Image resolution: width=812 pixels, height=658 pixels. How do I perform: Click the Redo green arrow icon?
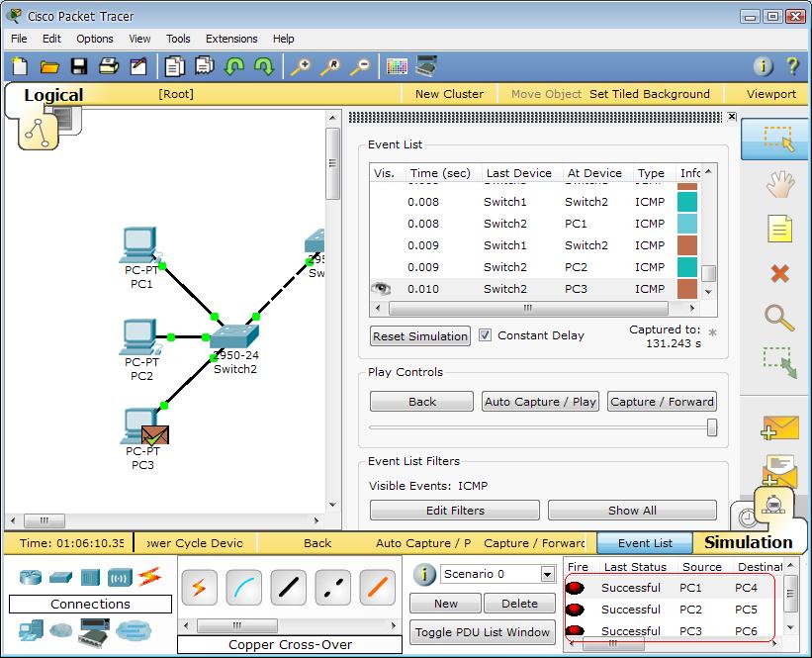pyautogui.click(x=264, y=67)
